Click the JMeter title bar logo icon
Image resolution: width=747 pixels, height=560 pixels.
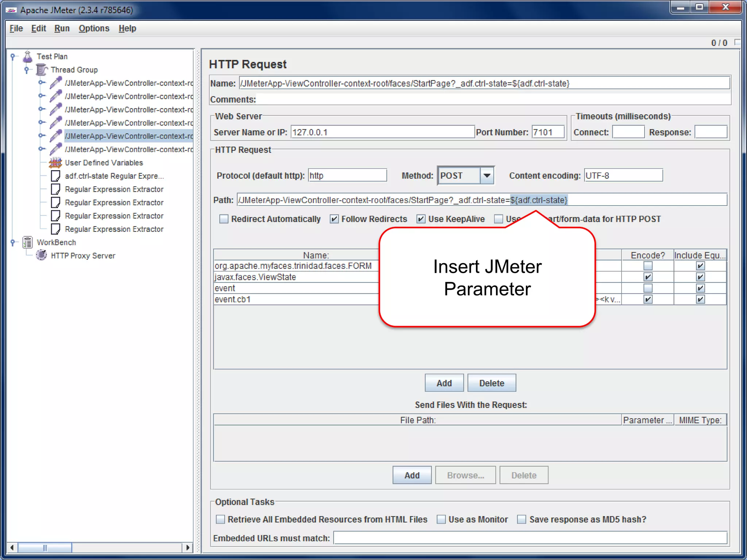tap(11, 10)
